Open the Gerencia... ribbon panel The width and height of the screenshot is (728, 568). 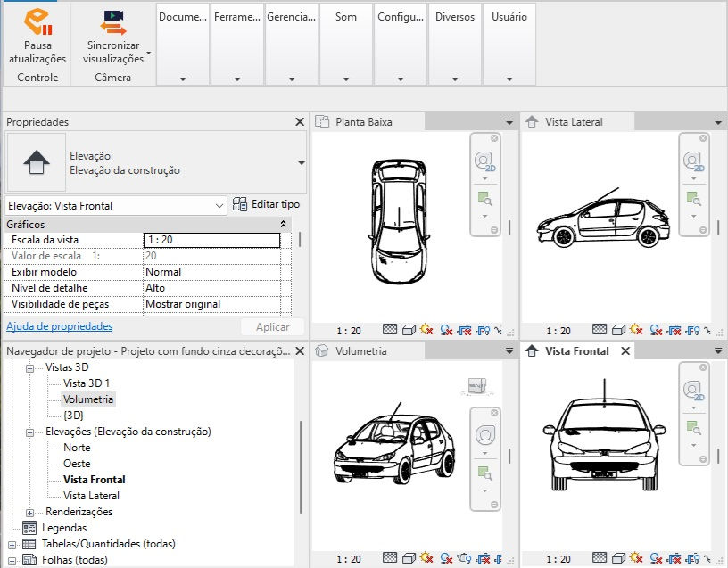[292, 44]
